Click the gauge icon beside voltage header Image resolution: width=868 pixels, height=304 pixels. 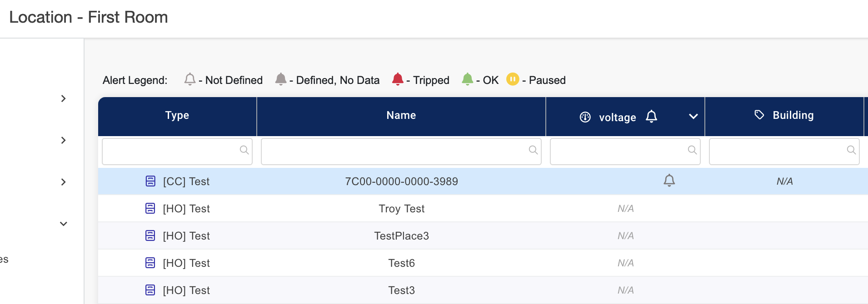585,117
